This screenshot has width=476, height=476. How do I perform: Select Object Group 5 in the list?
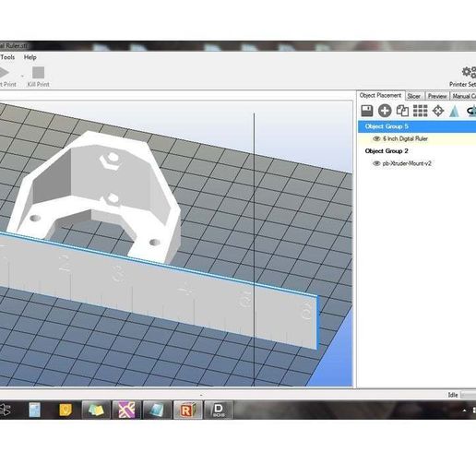click(417, 126)
